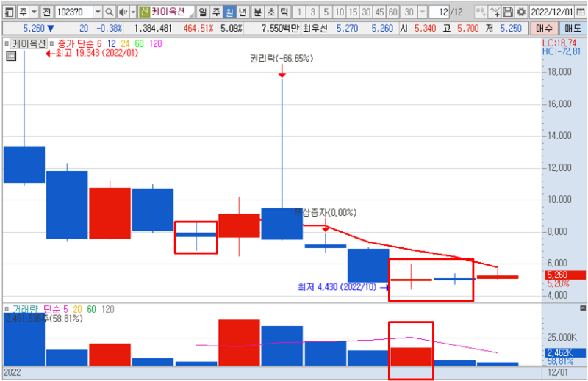588x381 pixels.
Task: Switch to 초 second chart
Action: (x=270, y=12)
